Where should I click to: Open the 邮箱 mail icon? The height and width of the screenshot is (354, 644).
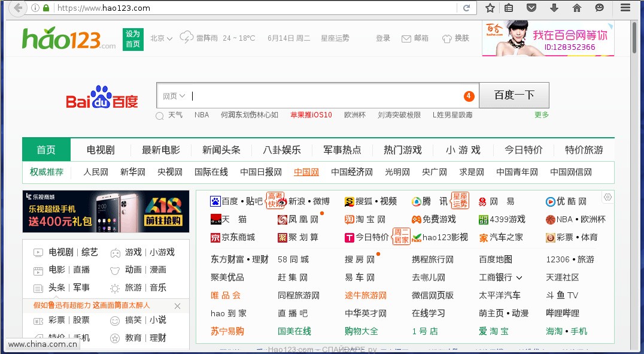(x=406, y=39)
